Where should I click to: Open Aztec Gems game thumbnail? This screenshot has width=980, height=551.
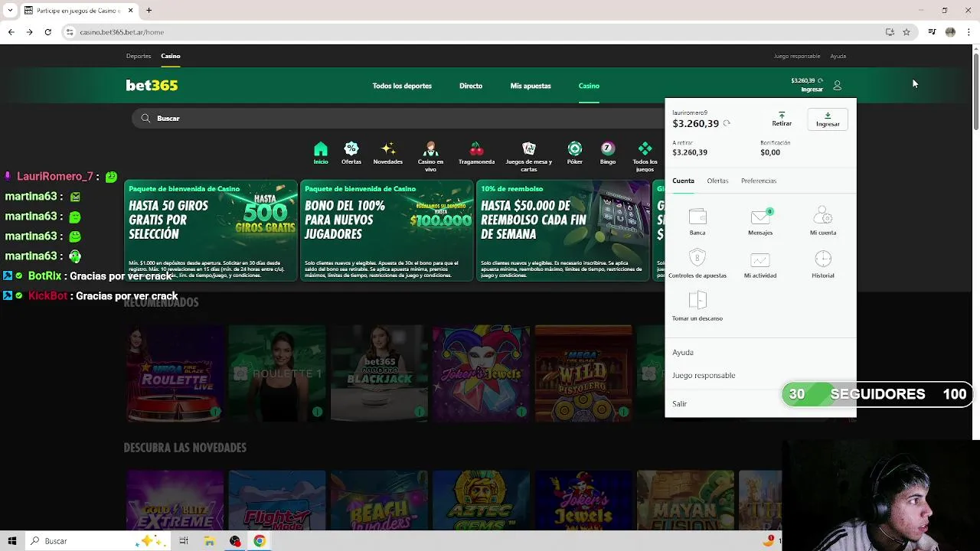pos(481,500)
